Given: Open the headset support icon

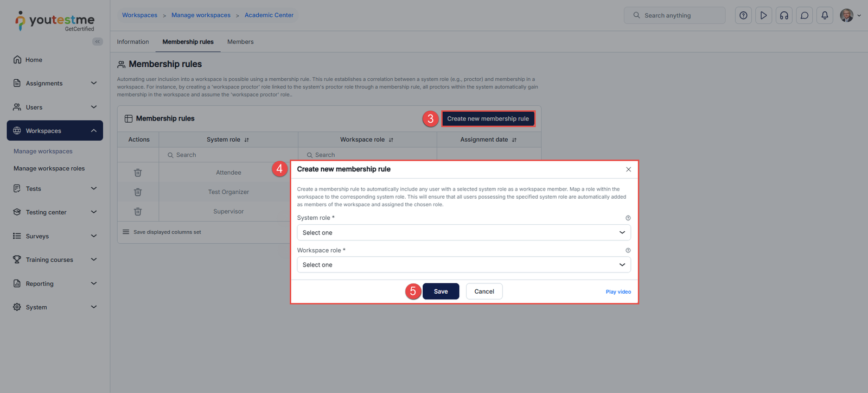Looking at the screenshot, I should (784, 16).
